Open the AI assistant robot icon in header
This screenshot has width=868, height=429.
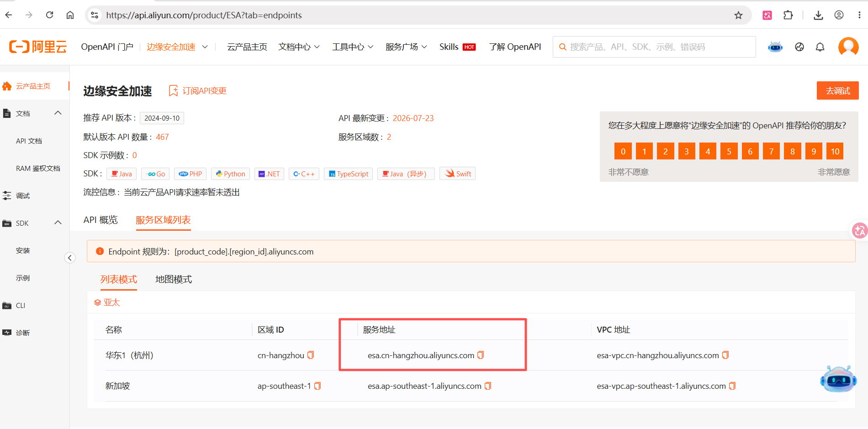pyautogui.click(x=775, y=47)
